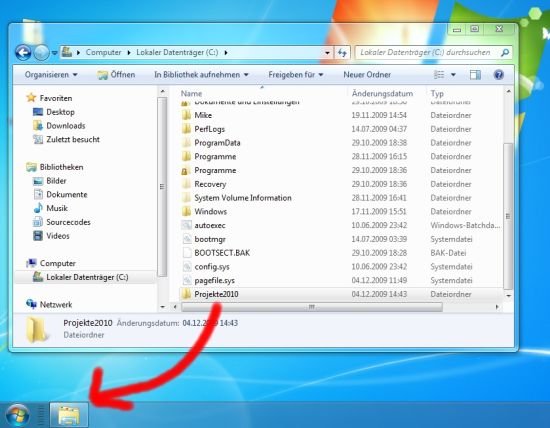Viewport: 550px width, 428px height.
Task: Create a Neuer Ordner
Action: pyautogui.click(x=367, y=75)
